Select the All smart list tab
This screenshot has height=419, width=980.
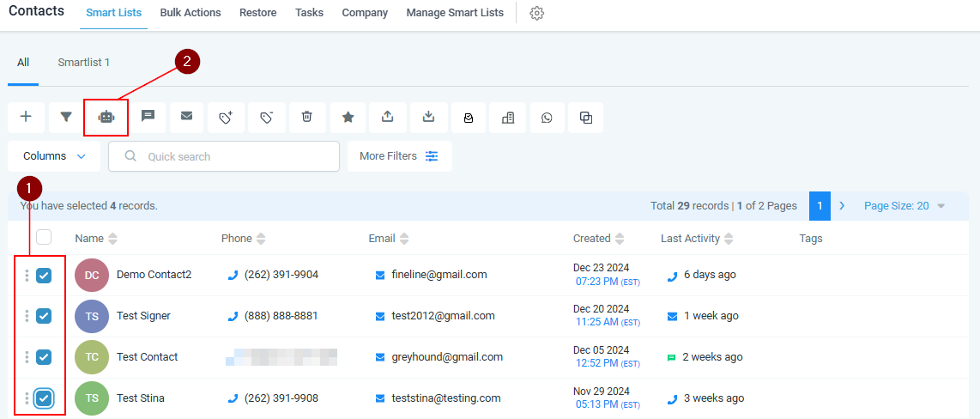point(23,63)
